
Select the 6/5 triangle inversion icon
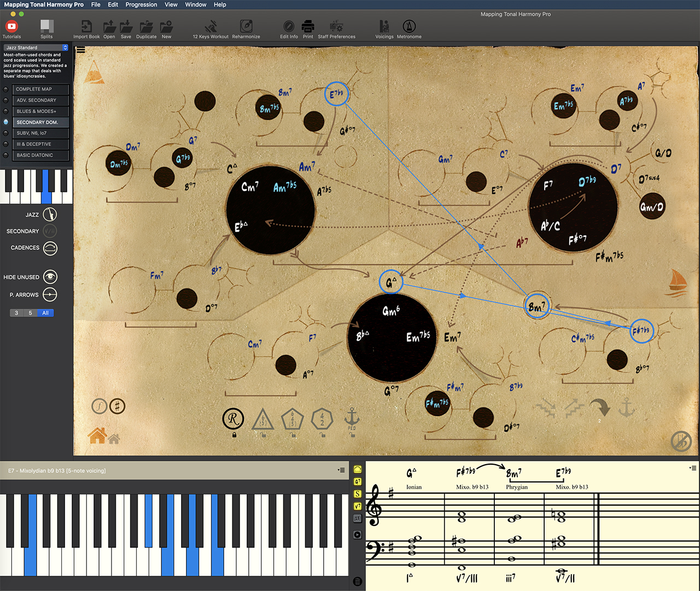pyautogui.click(x=263, y=420)
